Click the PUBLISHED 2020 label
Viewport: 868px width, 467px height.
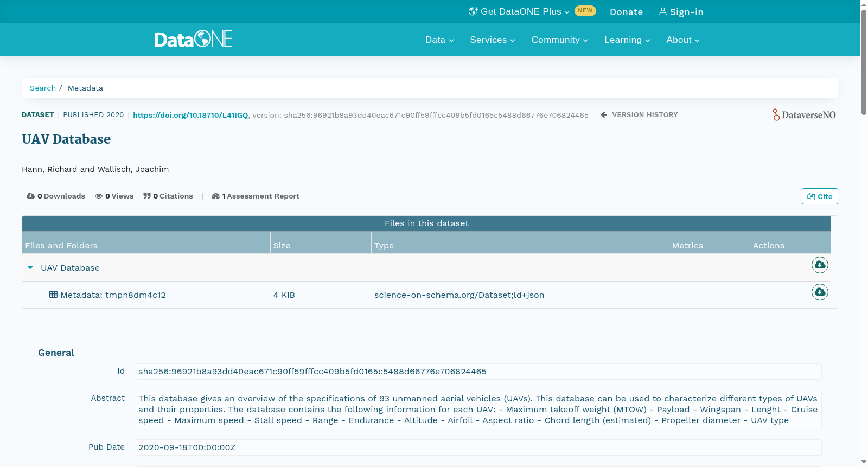(93, 115)
